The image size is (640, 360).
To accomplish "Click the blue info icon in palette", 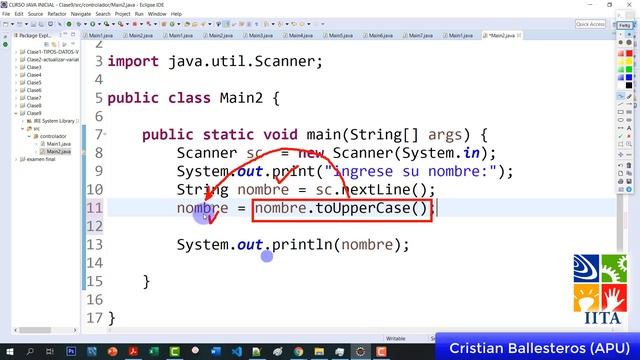I will click(629, 189).
